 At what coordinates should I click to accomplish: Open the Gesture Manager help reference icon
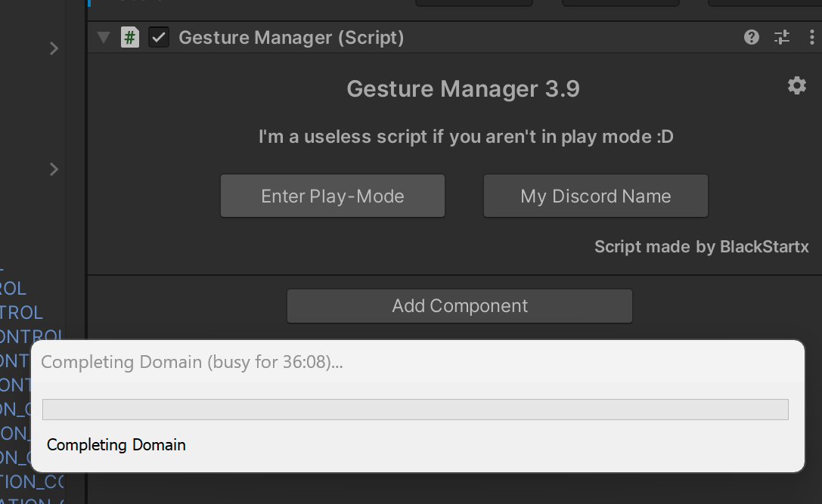pos(751,37)
